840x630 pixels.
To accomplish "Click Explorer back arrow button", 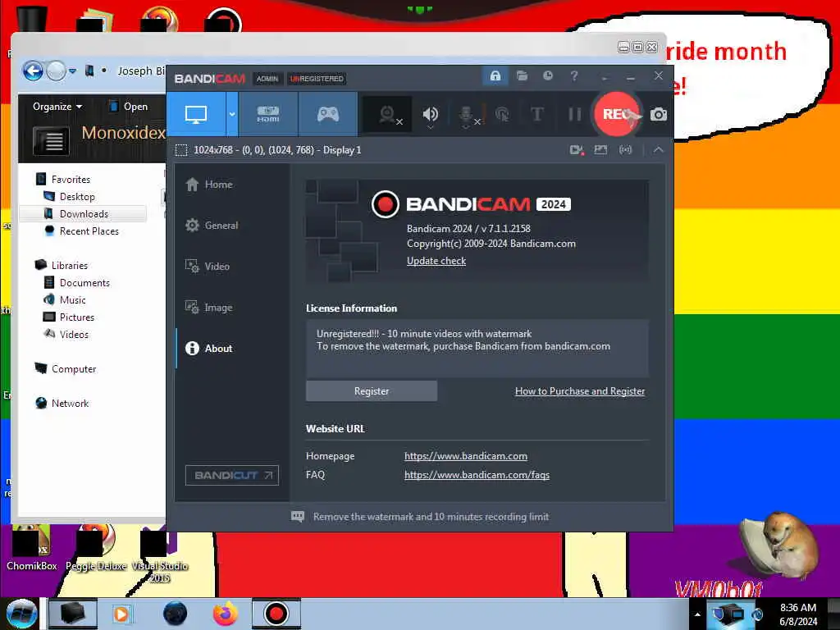I will point(33,71).
